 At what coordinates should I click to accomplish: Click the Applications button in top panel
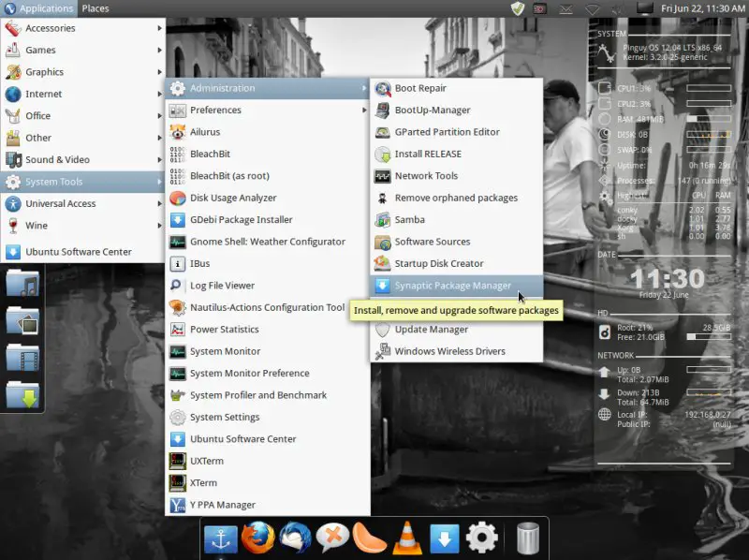pos(37,8)
